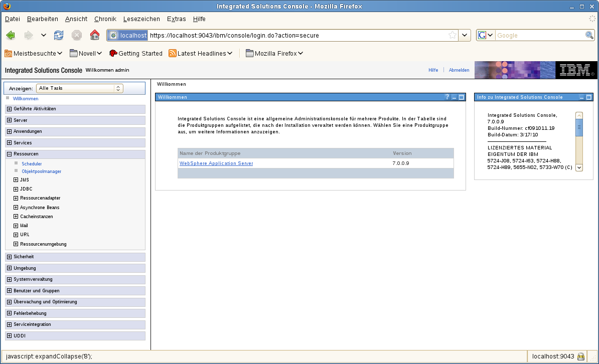Expand the Systemverwaltung section
The width and height of the screenshot is (599, 364).
(9, 279)
